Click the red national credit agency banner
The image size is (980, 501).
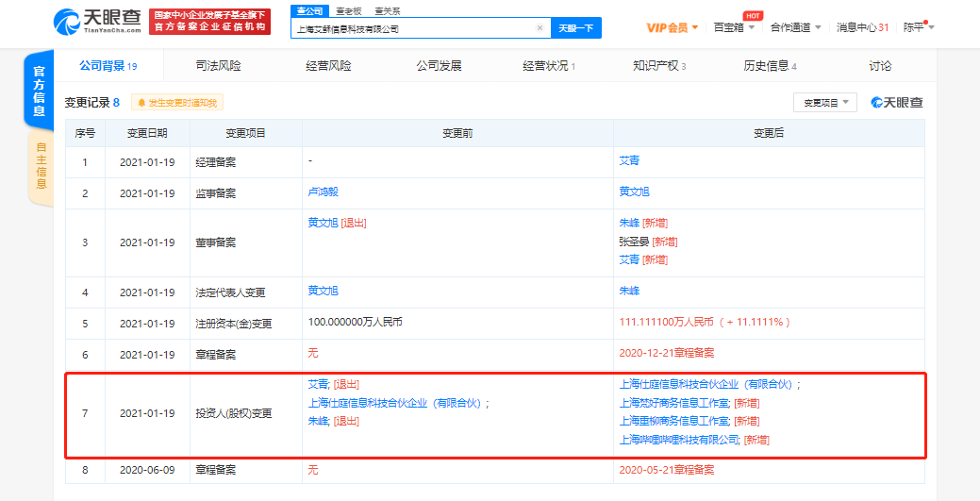tap(210, 21)
